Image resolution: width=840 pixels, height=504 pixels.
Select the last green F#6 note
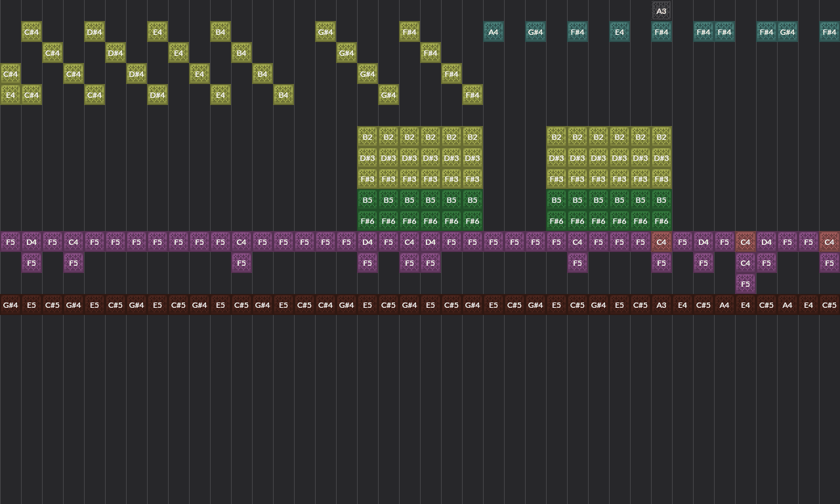pos(661,220)
